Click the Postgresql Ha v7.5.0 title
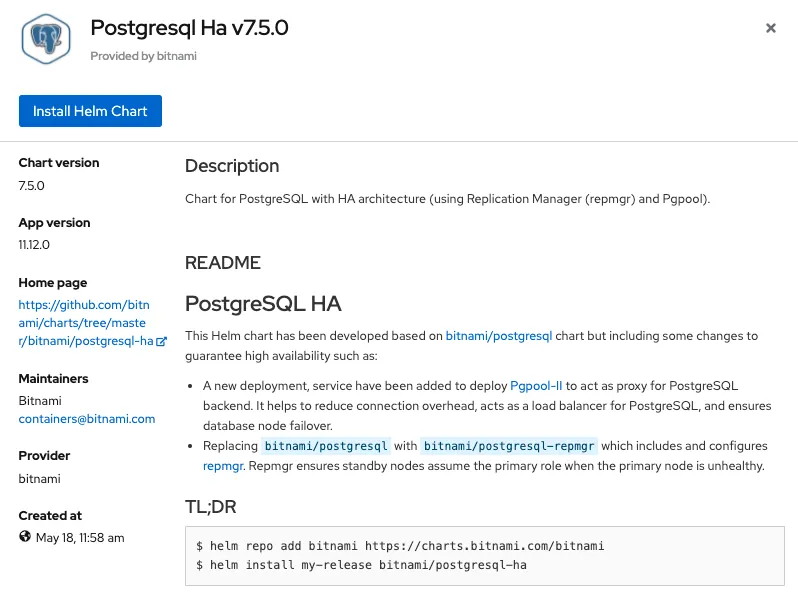This screenshot has height=600, width=798. click(x=189, y=28)
